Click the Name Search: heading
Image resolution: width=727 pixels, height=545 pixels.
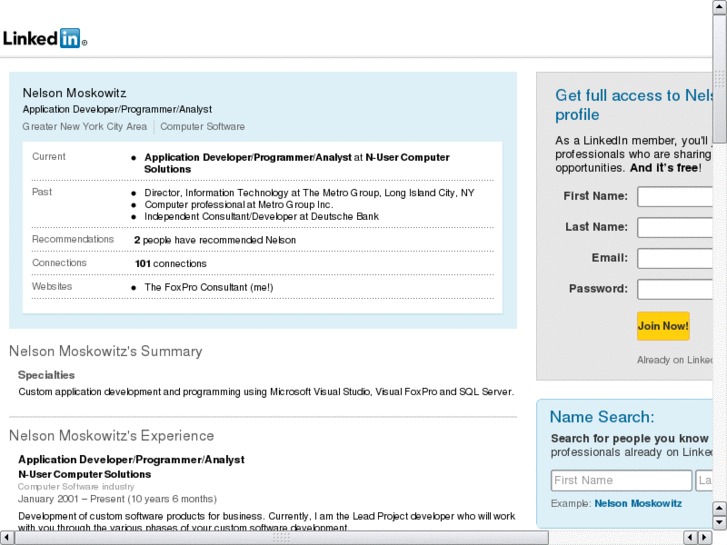(x=602, y=417)
